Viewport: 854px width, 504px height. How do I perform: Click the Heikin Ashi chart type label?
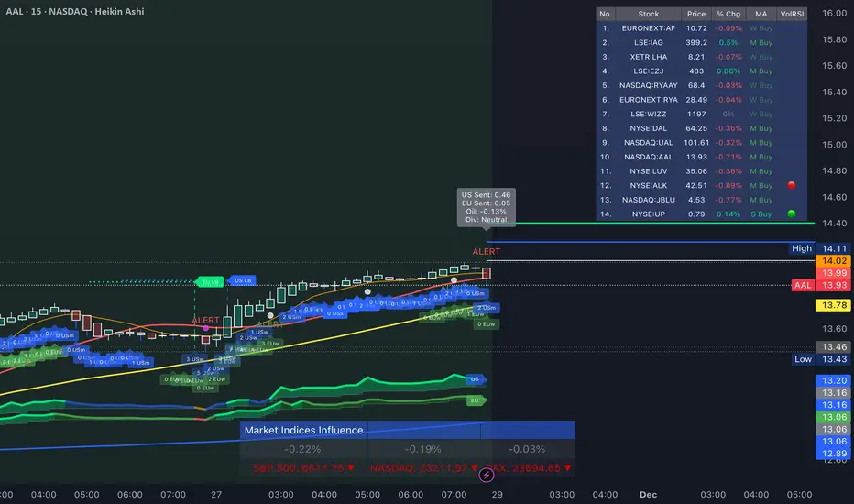coord(119,11)
